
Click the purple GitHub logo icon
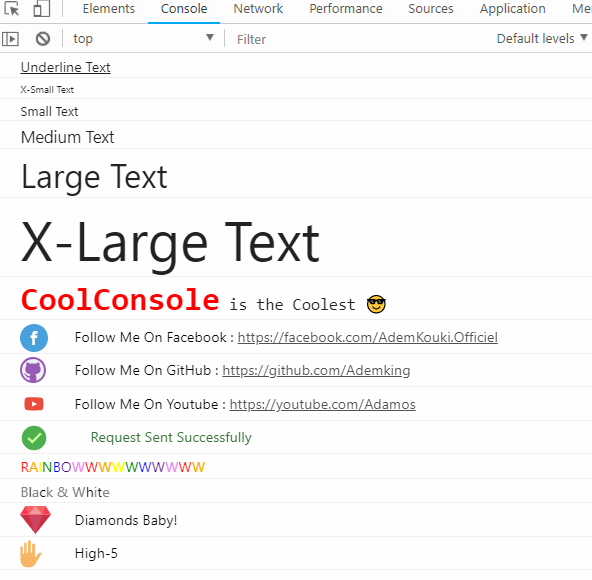click(x=33, y=370)
